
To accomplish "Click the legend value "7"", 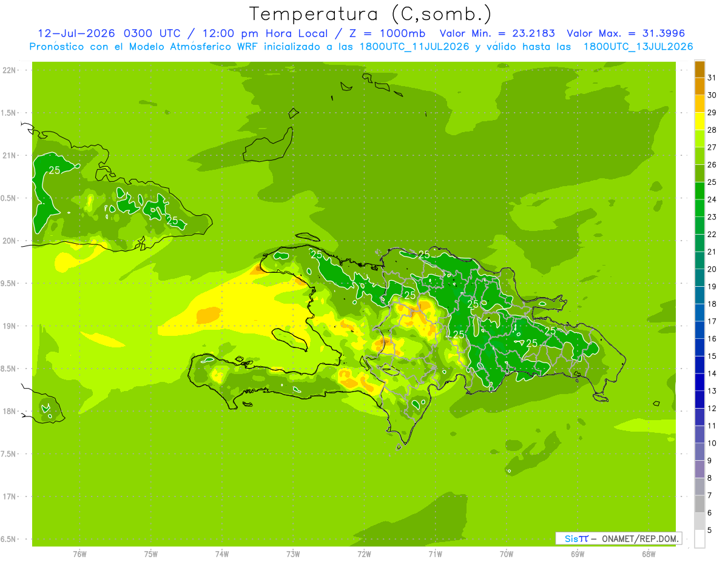I will pos(710,495).
